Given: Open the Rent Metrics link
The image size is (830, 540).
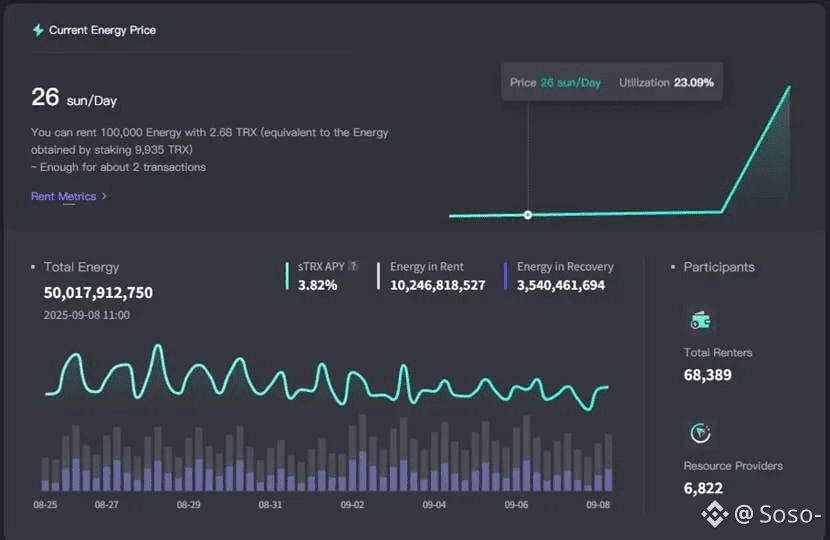Looking at the screenshot, I should [63, 196].
